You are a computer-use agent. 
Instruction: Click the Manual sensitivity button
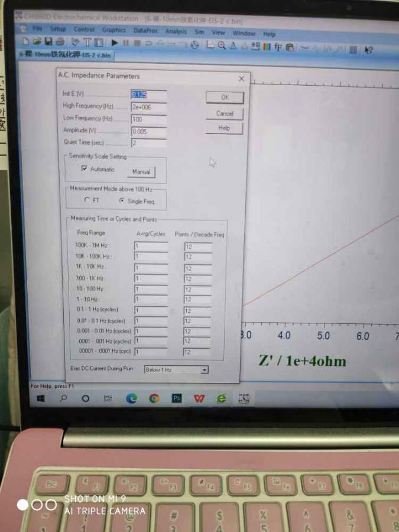pos(141,172)
